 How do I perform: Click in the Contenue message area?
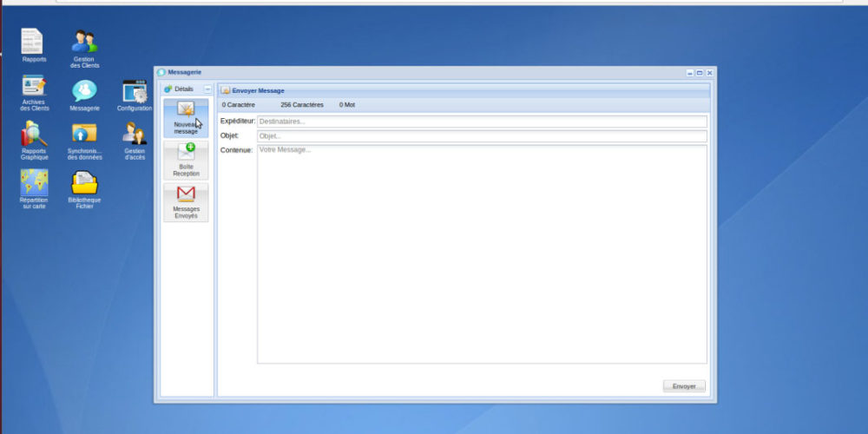(x=482, y=253)
